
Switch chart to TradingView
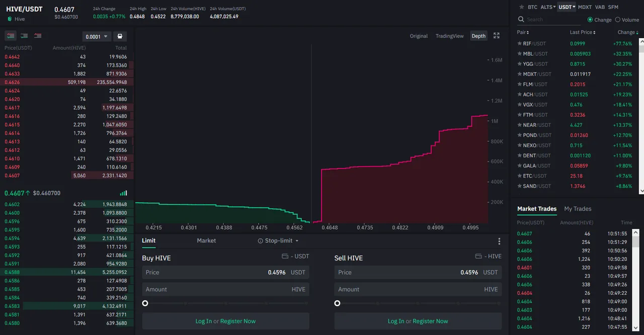(450, 36)
